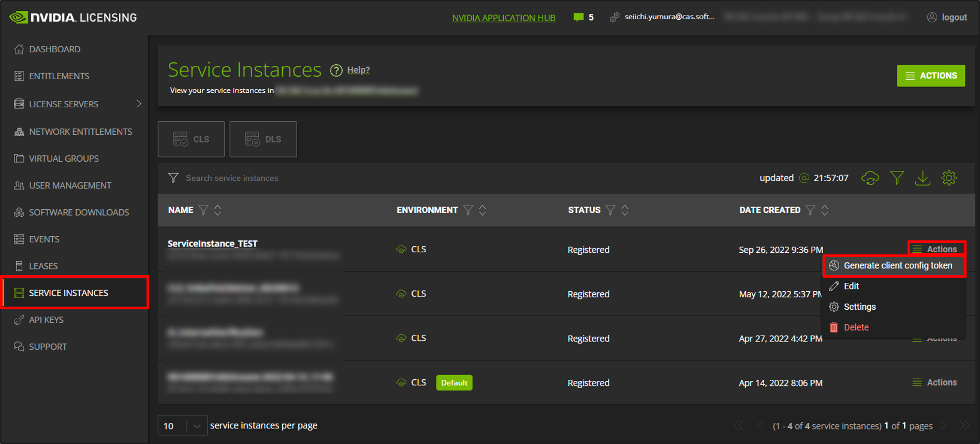Image resolution: width=980 pixels, height=444 pixels.
Task: Sort by ENVIRONMENT column arrows
Action: click(482, 210)
